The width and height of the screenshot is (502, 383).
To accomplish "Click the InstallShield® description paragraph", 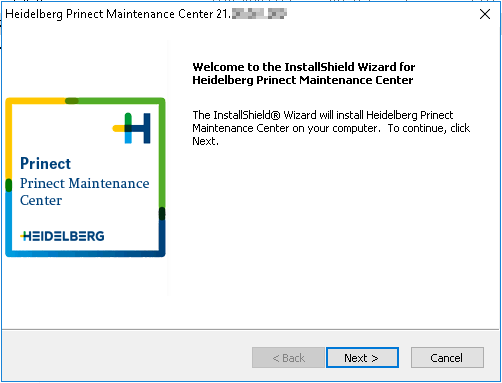I will (331, 128).
